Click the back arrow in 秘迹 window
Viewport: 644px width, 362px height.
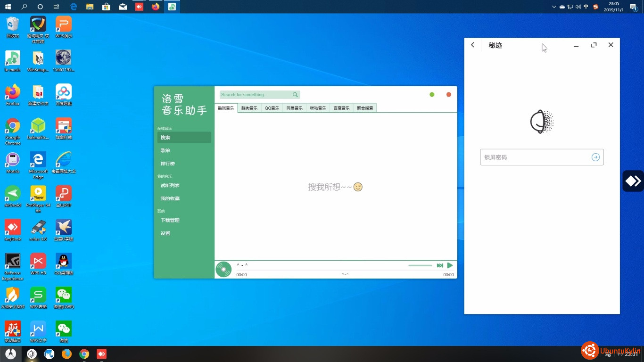point(473,45)
